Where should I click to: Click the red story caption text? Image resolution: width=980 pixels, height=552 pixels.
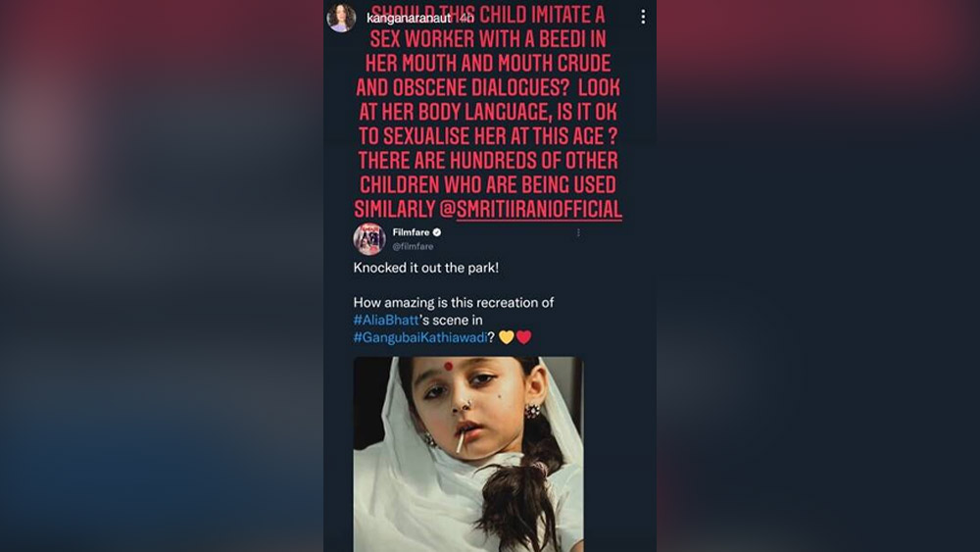point(488,112)
